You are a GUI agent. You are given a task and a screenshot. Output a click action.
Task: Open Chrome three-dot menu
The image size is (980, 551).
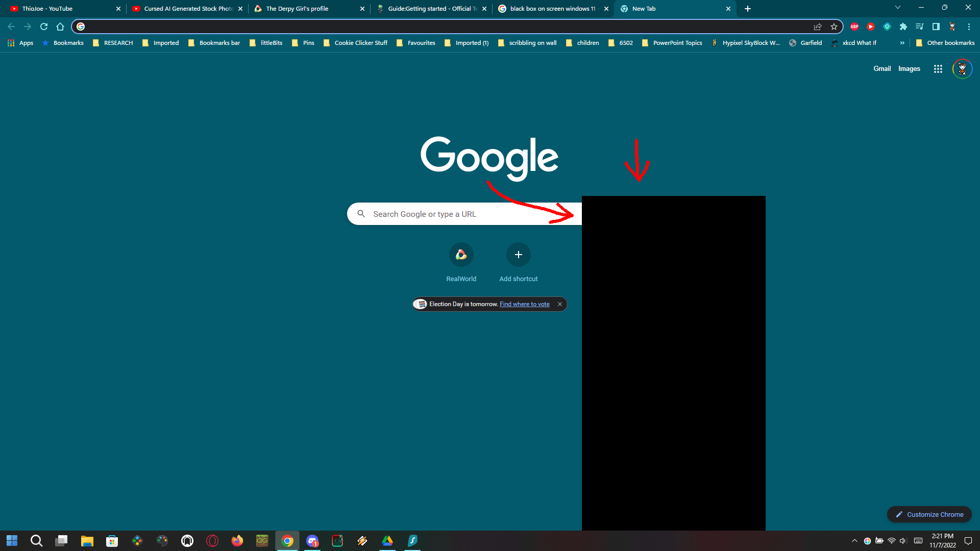click(x=969, y=27)
